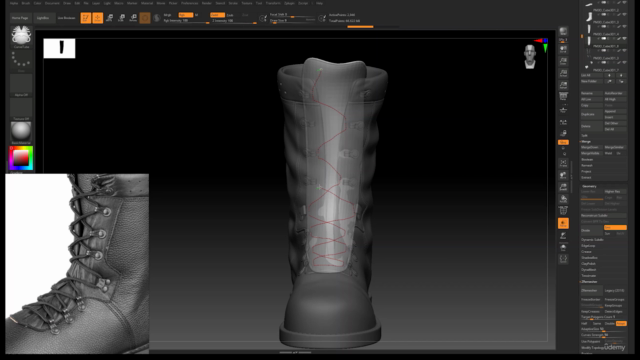Open the Texture Off slot
The height and width of the screenshot is (360, 640).
21,108
